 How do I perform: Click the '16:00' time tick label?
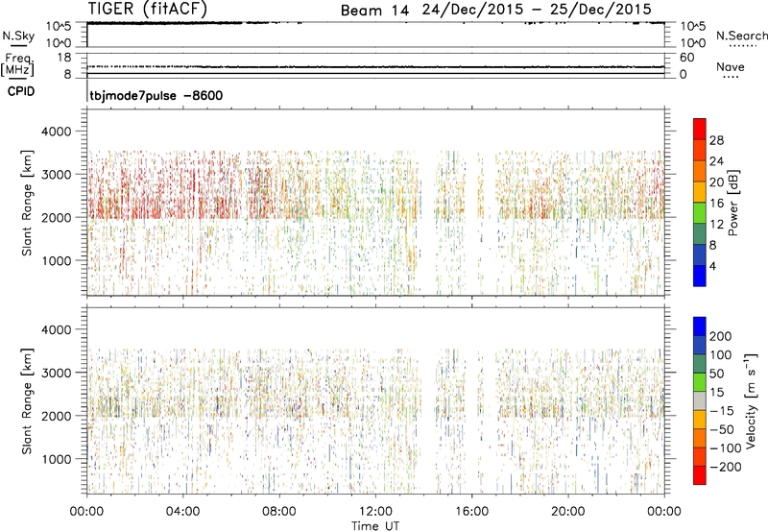(471, 512)
